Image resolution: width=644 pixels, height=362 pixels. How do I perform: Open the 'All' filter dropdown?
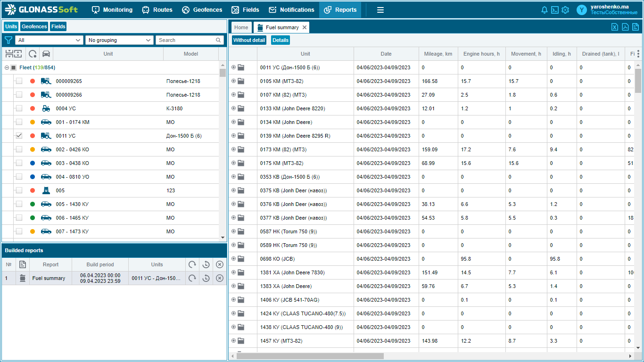49,40
